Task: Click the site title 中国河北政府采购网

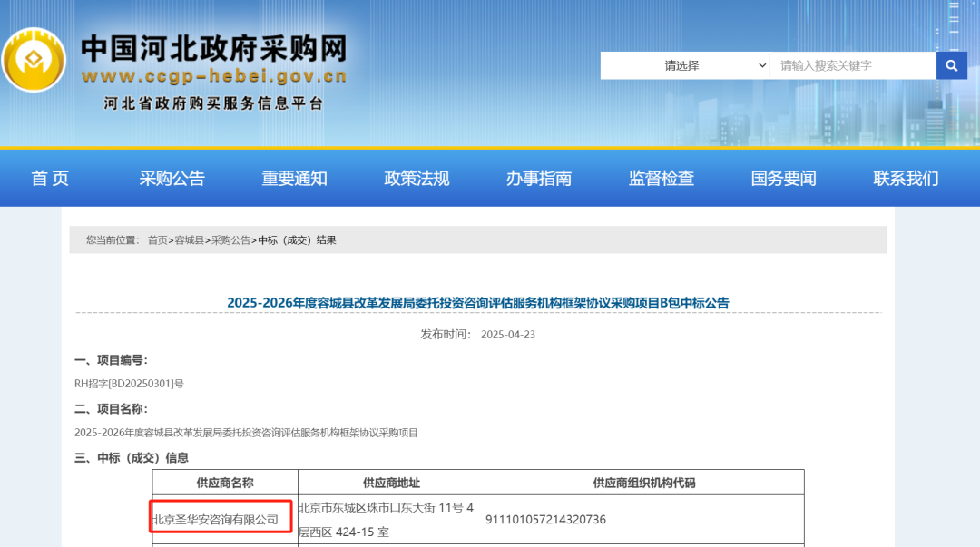Action: coord(214,48)
